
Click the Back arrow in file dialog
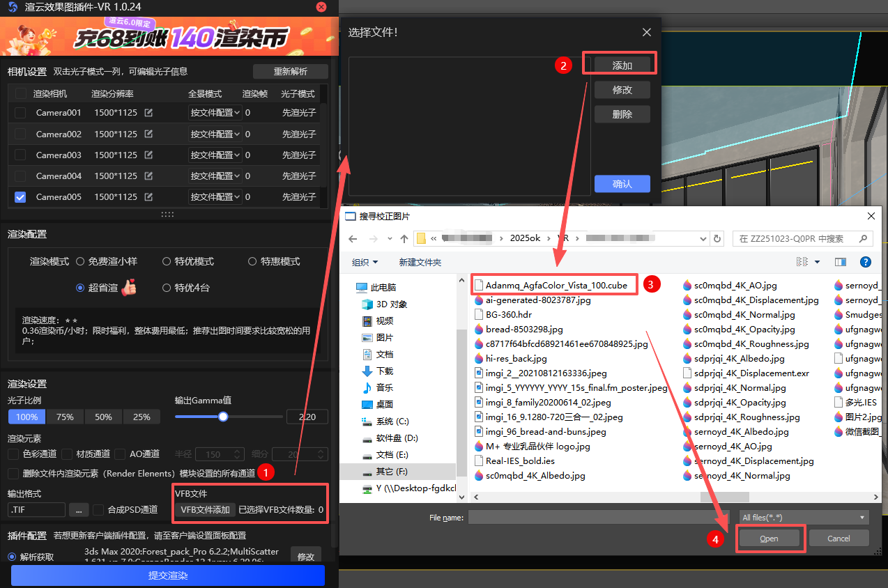353,239
